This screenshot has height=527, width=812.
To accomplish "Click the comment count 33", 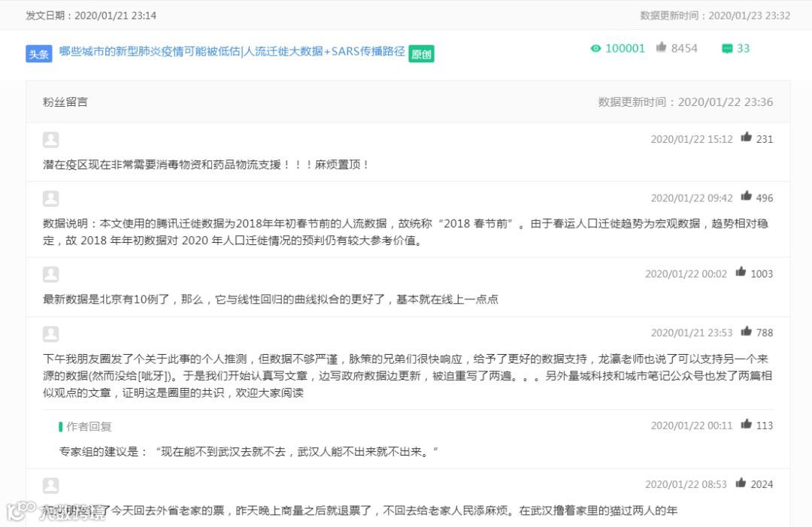I will pos(743,49).
